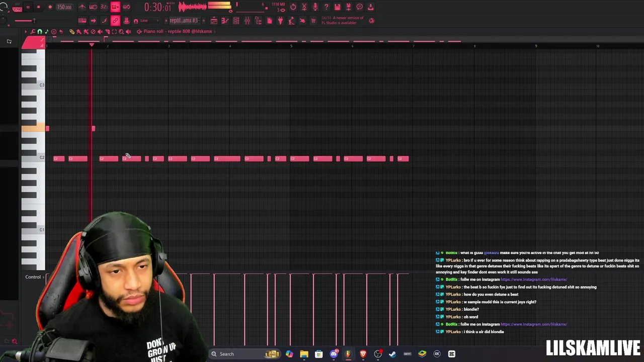
Task: Open the Piano roll view from the top toolbar
Action: (x=224, y=21)
